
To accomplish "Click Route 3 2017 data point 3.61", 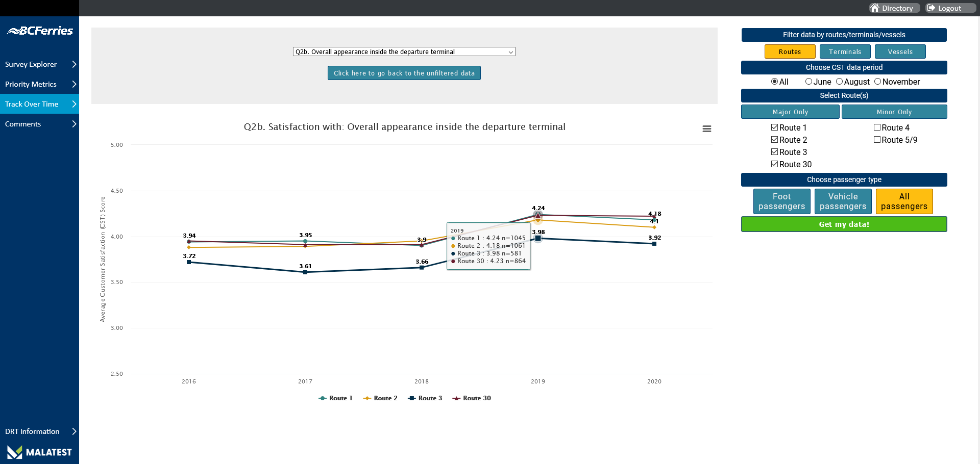I will (305, 272).
